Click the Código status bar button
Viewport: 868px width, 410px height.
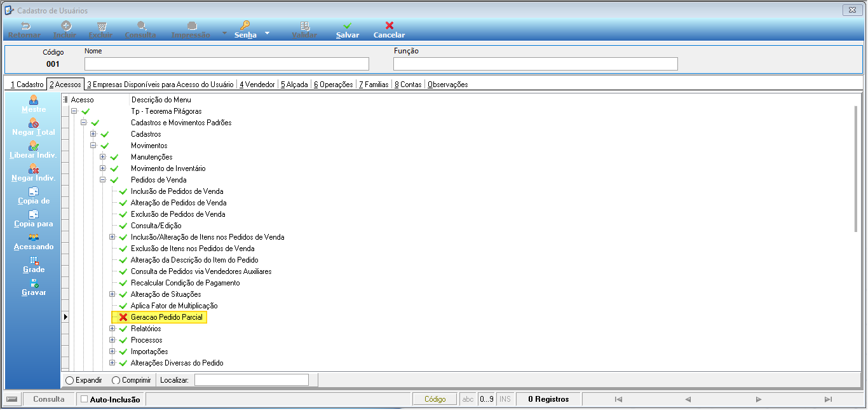click(435, 399)
